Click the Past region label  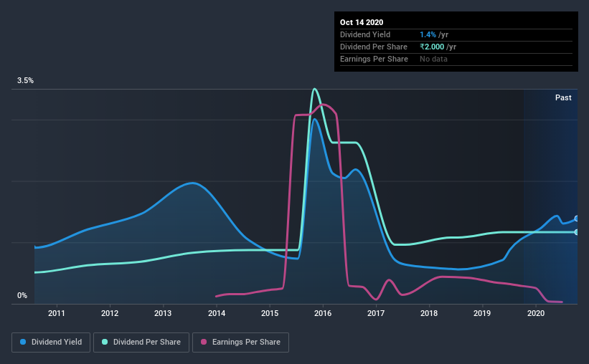(x=563, y=97)
